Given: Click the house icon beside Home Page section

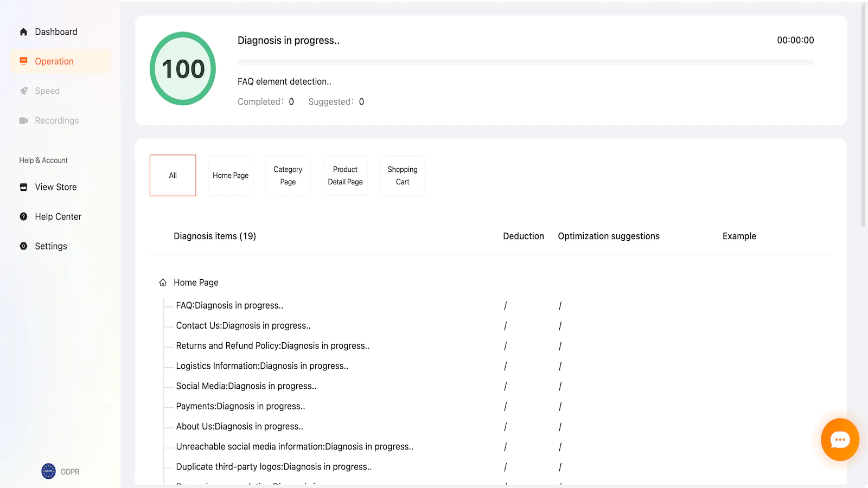Looking at the screenshot, I should click(x=163, y=282).
